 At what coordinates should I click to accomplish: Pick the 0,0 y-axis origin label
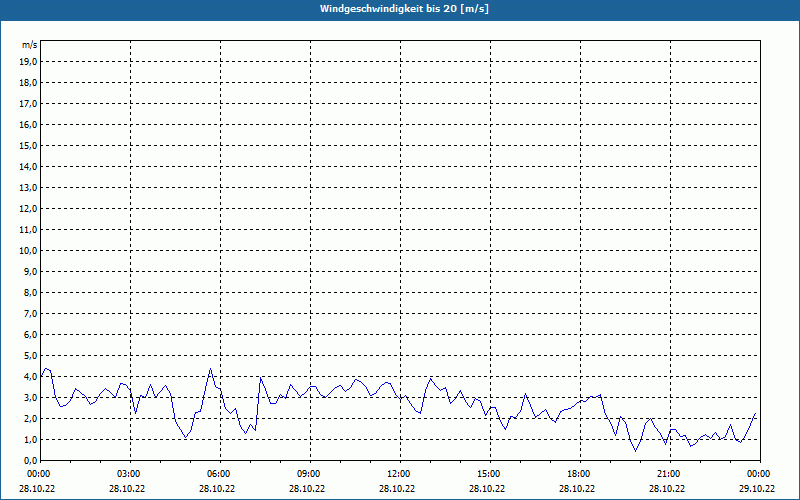pyautogui.click(x=31, y=460)
